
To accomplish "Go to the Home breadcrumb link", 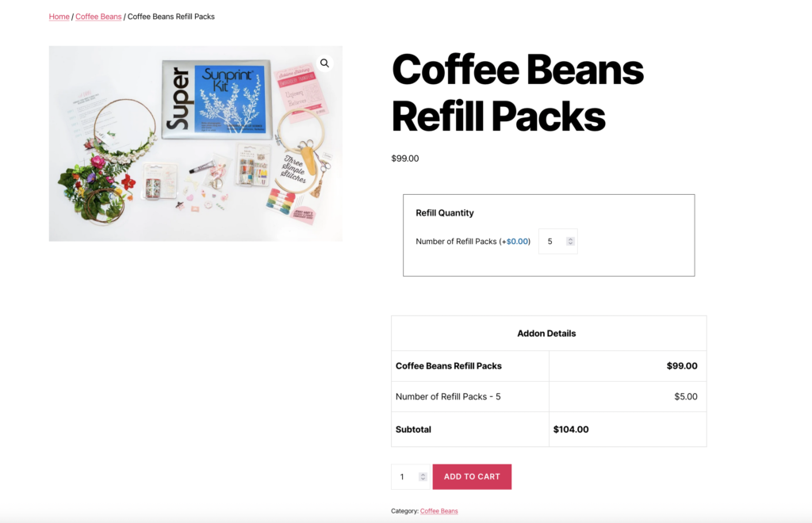I will tap(59, 17).
